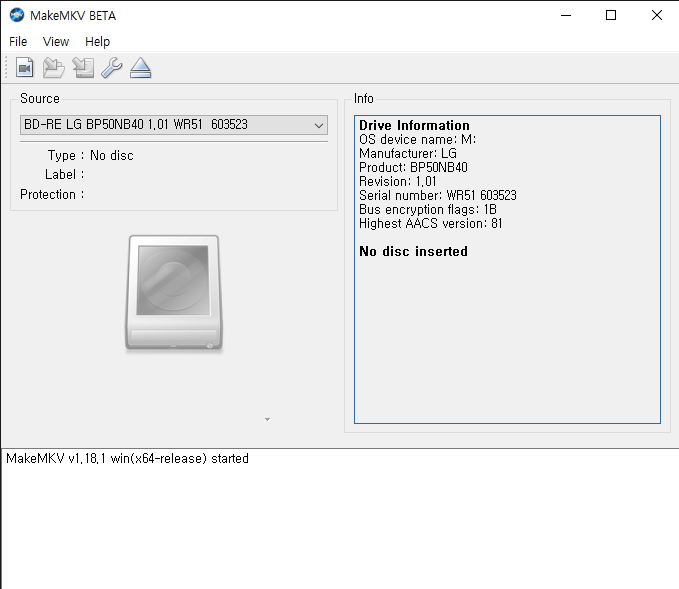Click the small arrow below the drive image
679x589 pixels.
(268, 419)
